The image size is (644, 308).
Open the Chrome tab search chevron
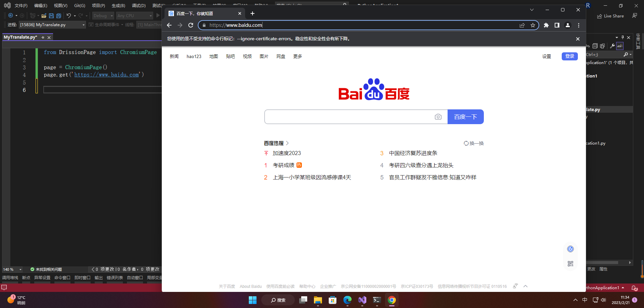tap(532, 10)
